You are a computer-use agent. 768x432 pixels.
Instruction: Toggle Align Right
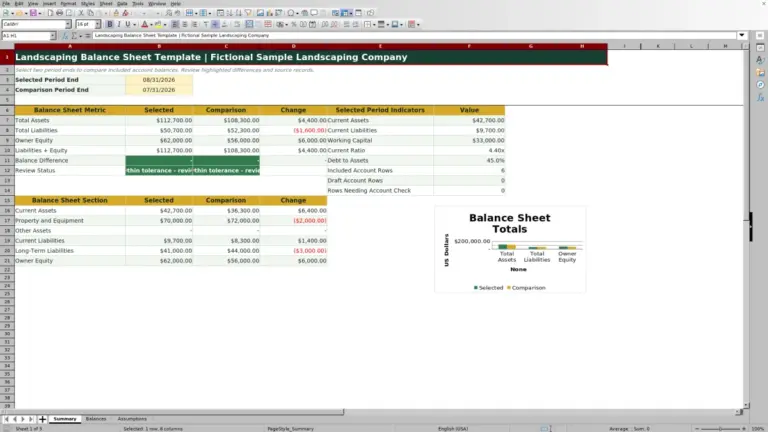point(194,24)
